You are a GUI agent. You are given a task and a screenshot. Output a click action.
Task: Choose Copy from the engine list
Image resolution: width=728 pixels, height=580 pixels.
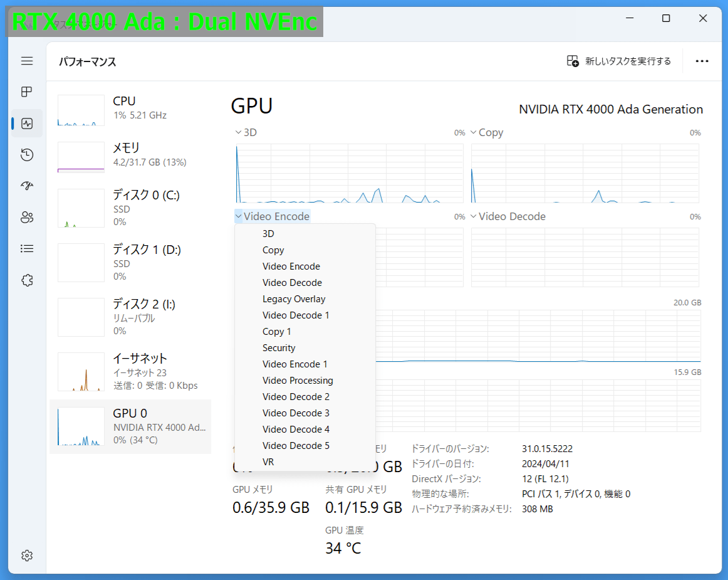pyautogui.click(x=305, y=250)
